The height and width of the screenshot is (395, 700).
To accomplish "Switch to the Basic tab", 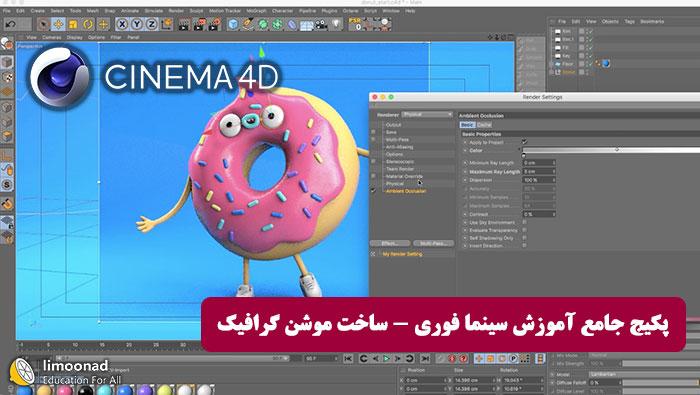I will (x=467, y=125).
